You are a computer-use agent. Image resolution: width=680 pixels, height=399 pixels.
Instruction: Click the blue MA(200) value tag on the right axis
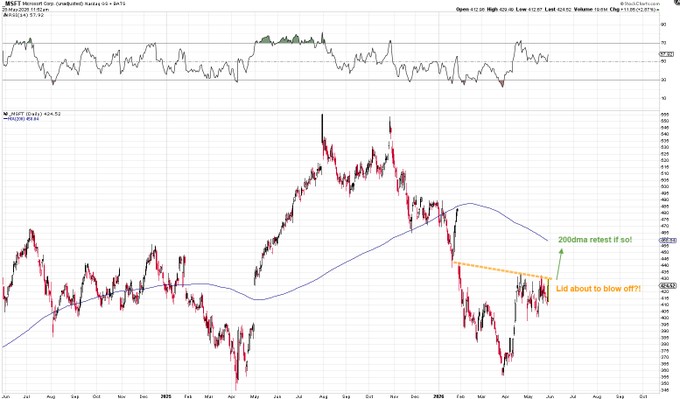pos(667,240)
